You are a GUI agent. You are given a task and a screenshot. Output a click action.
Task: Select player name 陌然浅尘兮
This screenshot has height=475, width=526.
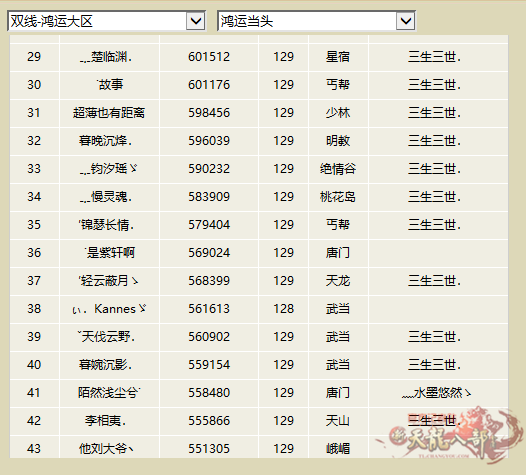(x=109, y=393)
